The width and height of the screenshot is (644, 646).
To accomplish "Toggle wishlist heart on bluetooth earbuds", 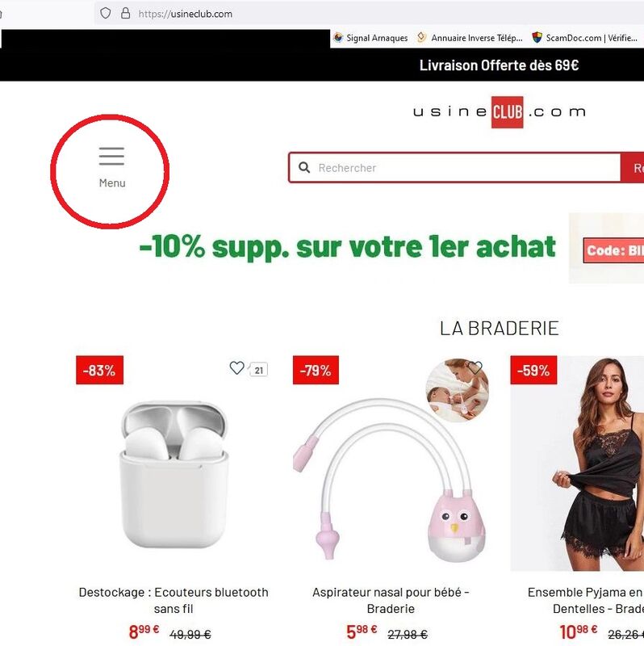I will pos(236,367).
